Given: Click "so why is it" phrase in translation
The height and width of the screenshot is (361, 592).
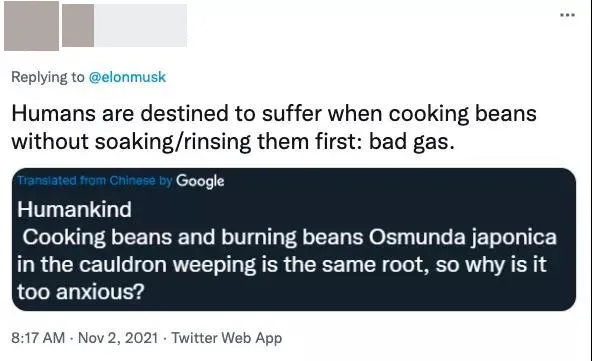Looking at the screenshot, I should (491, 264).
